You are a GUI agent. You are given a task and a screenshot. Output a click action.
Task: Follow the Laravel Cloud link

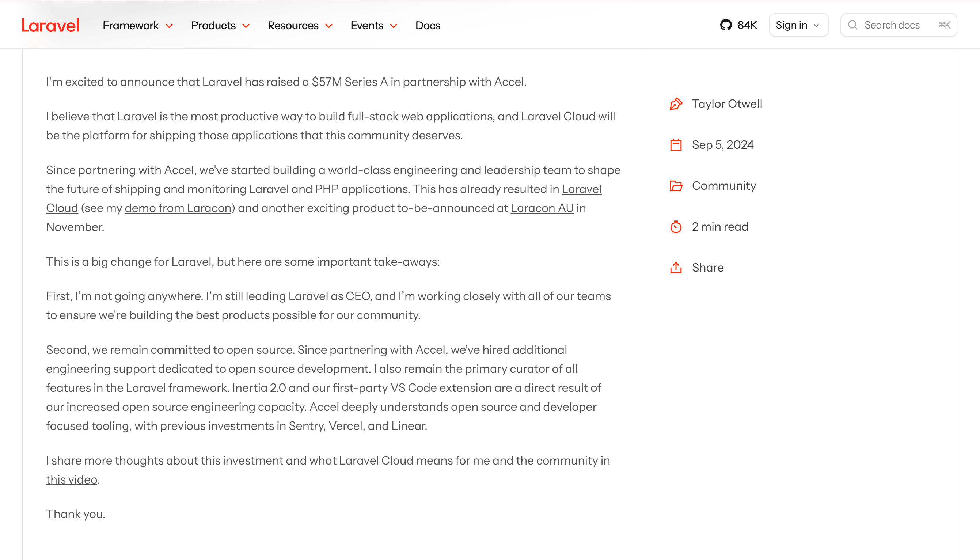[581, 189]
